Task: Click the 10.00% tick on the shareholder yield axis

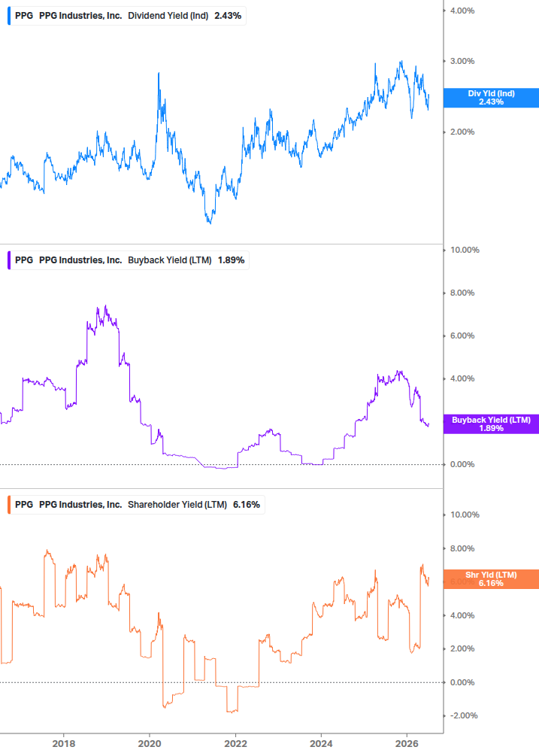Action: tap(465, 515)
